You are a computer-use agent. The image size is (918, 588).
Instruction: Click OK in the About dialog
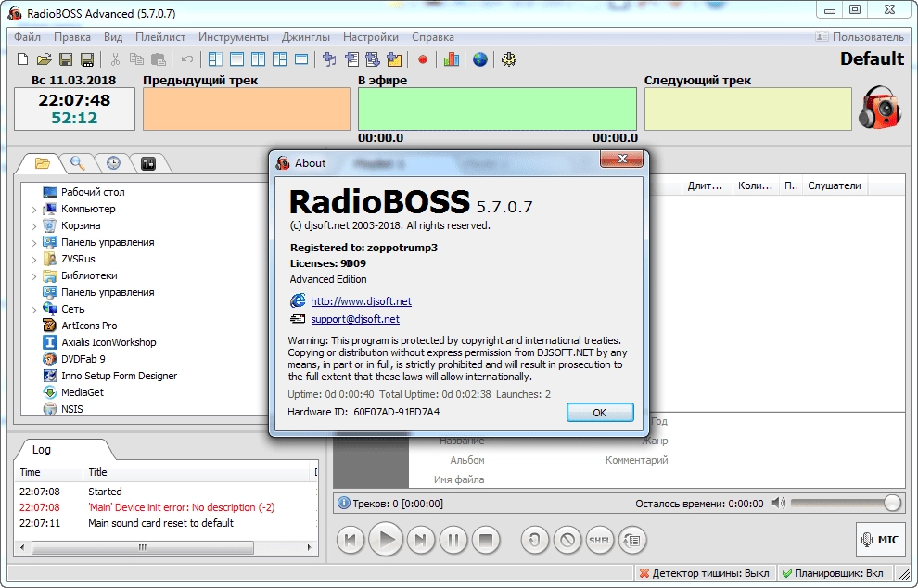600,413
